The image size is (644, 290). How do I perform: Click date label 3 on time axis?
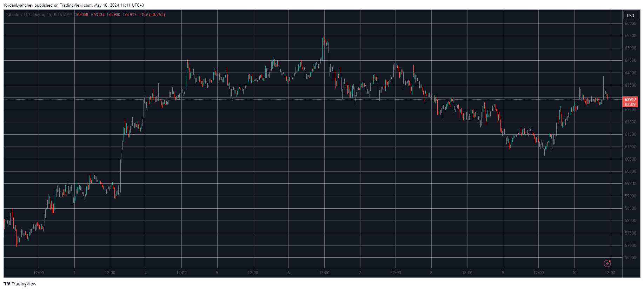tap(74, 273)
